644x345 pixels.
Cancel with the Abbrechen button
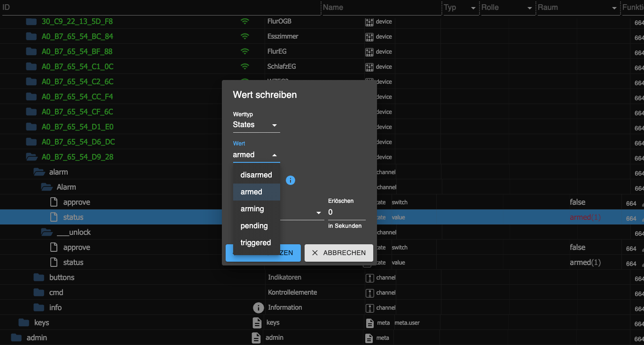click(x=339, y=253)
